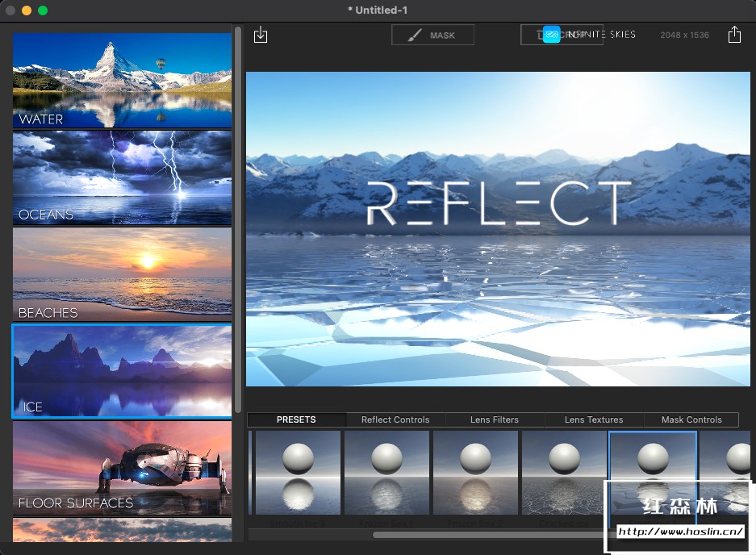The width and height of the screenshot is (756, 555).
Task: Open the Lens Filters tab
Action: (x=495, y=419)
